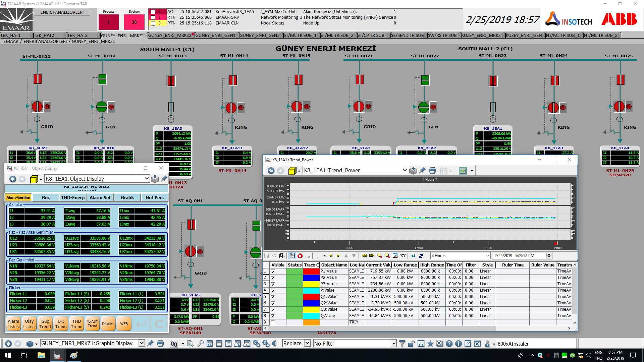This screenshot has height=362, width=644.
Task: Open the KUZEY_ENRJ_MRKZ tab
Action: point(480,35)
